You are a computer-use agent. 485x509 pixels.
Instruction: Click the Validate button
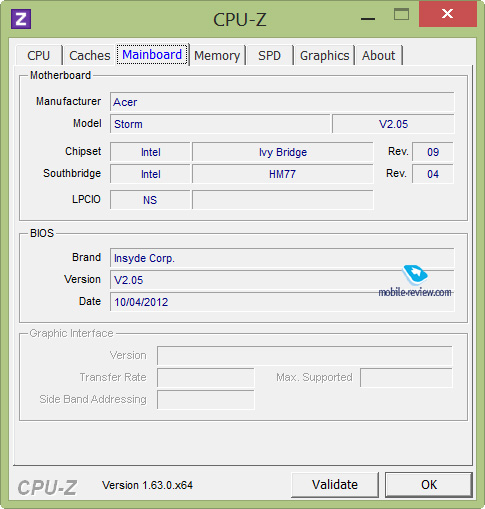click(x=335, y=485)
